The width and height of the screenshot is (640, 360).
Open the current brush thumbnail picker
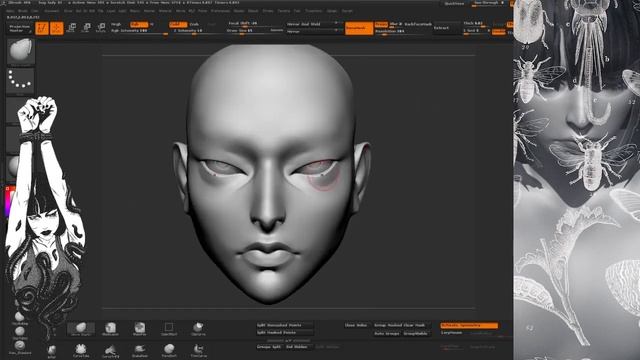point(20,51)
